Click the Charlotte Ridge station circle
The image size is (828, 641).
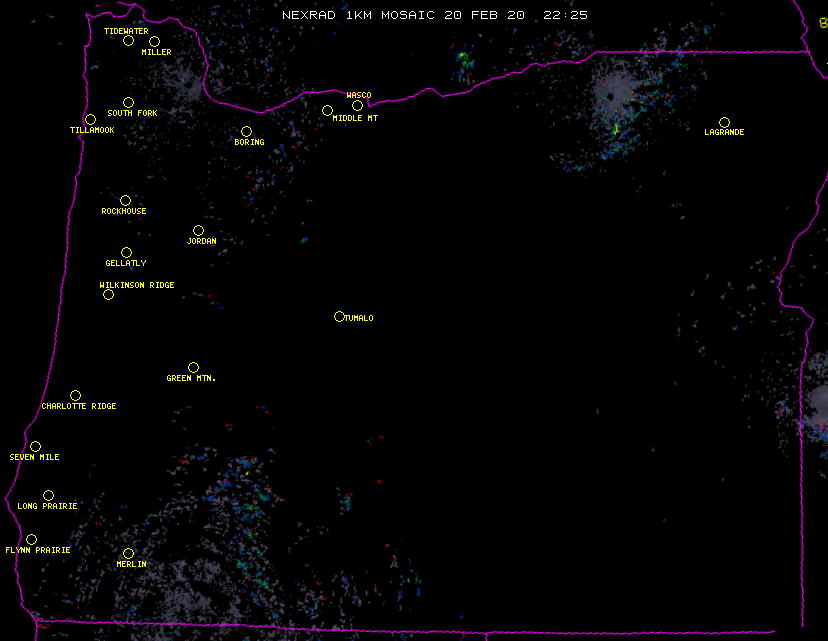[75, 396]
